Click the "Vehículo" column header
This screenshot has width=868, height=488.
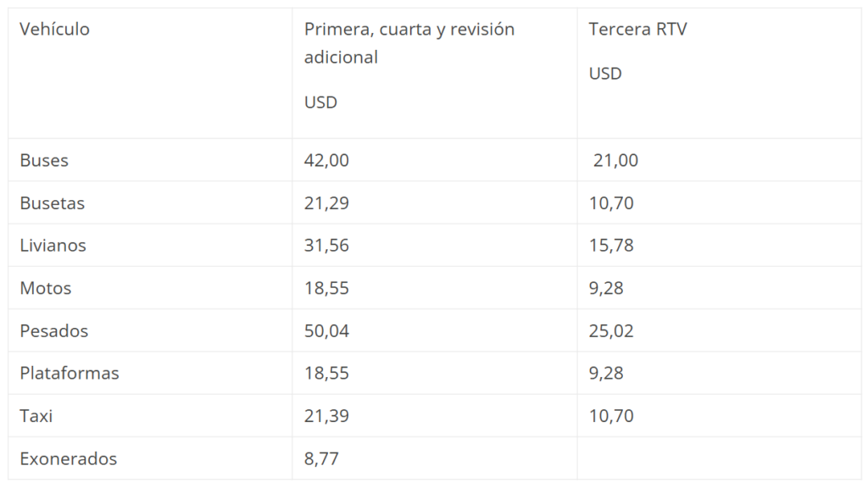(x=54, y=30)
